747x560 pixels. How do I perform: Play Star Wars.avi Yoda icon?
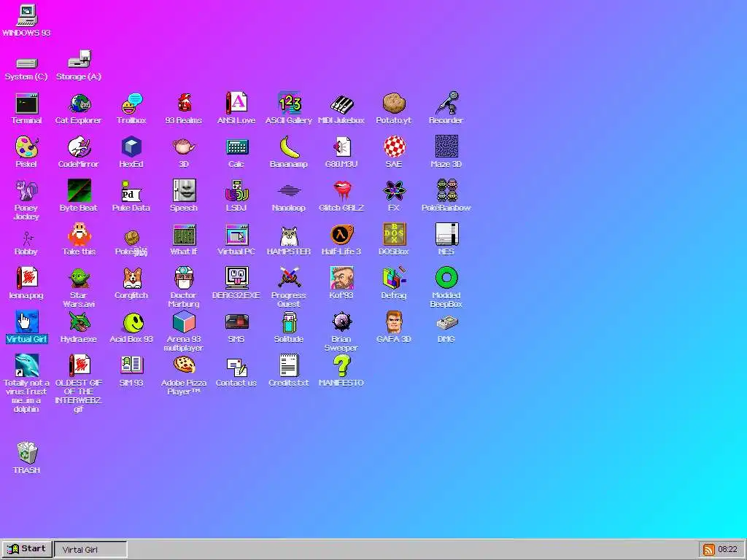79,279
